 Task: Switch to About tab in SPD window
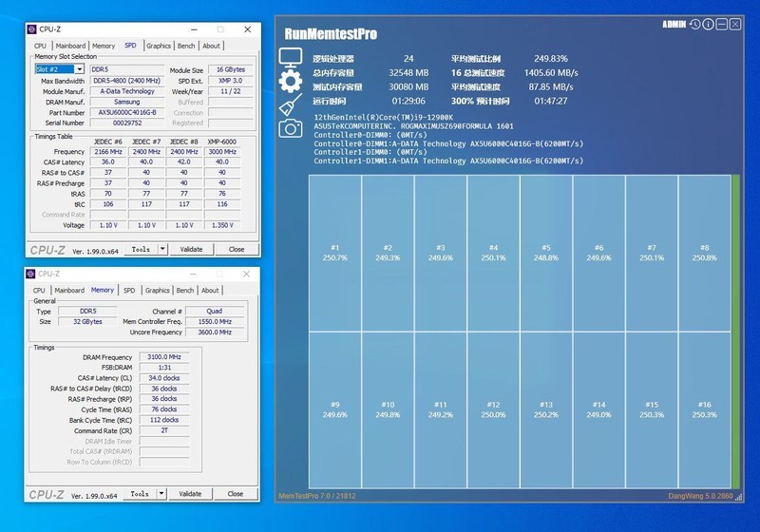[x=211, y=46]
